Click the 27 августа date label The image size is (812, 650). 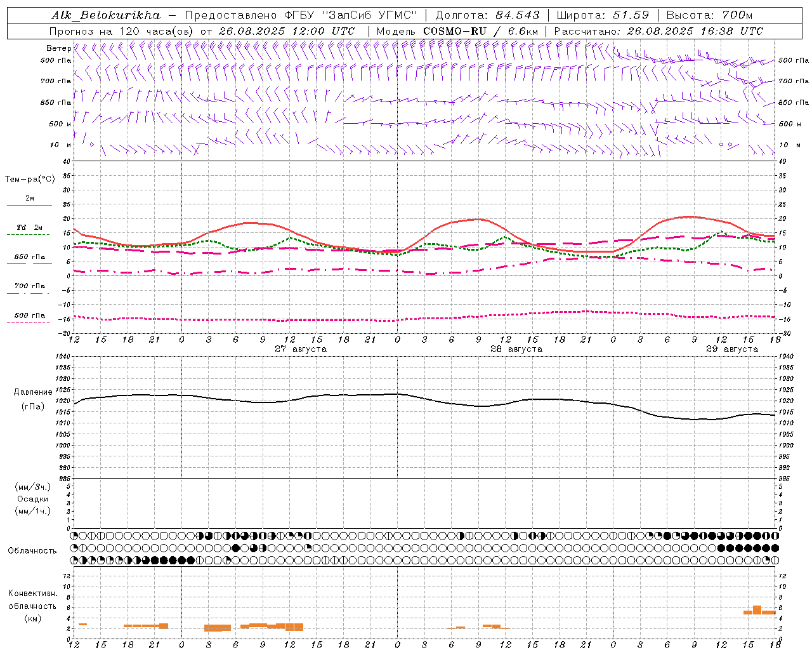pos(301,349)
